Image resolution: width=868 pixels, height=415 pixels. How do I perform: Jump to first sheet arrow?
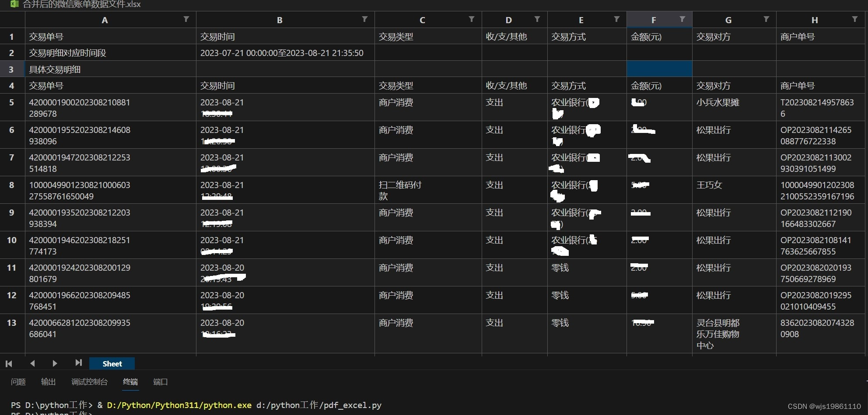[x=9, y=363]
